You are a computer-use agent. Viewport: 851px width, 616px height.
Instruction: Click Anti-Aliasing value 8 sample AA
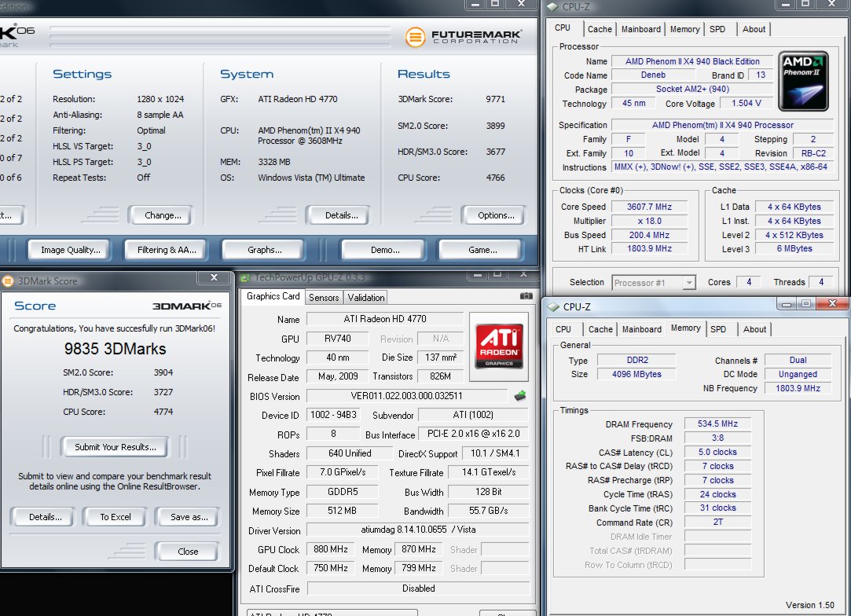tap(160, 115)
